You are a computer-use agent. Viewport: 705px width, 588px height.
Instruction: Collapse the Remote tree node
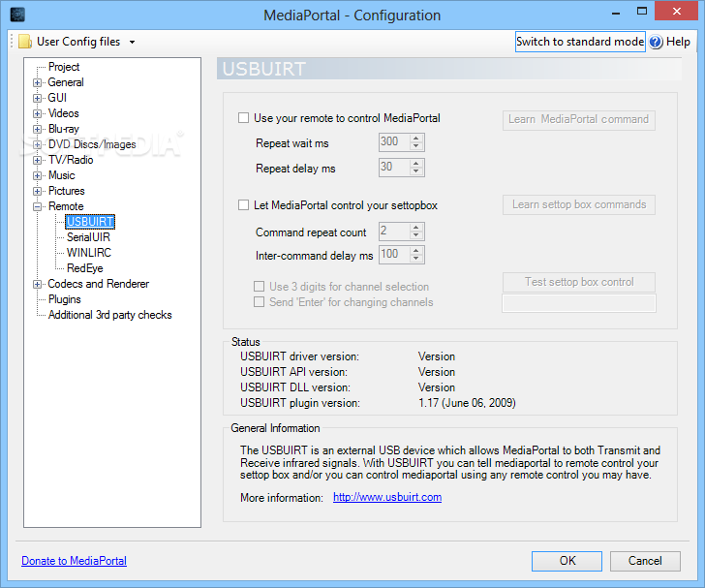38,207
